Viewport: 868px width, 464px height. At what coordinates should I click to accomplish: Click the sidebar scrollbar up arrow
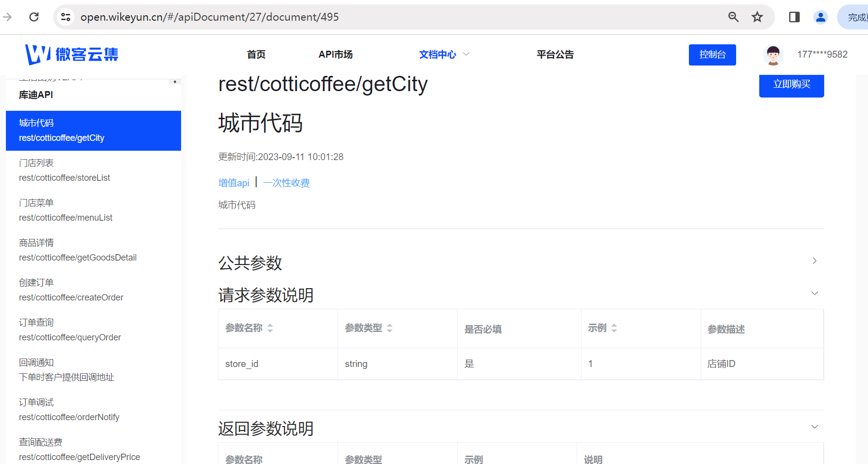175,81
